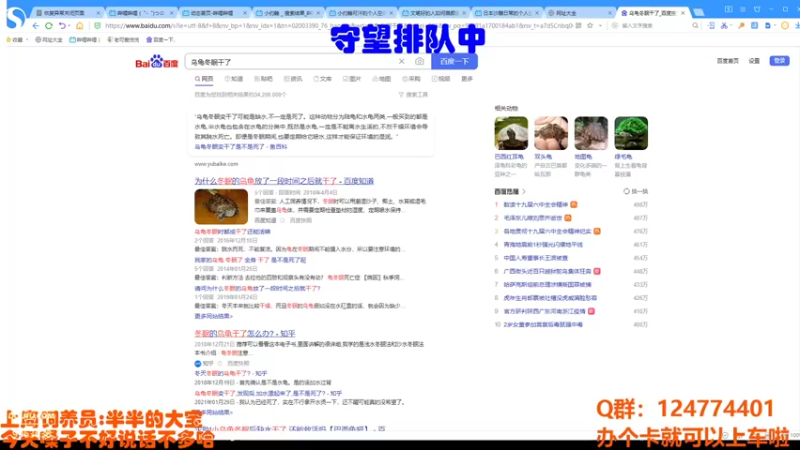Click the 知乎 source icon under result
Image resolution: width=800 pixels, height=450 pixels.
[x=197, y=363]
